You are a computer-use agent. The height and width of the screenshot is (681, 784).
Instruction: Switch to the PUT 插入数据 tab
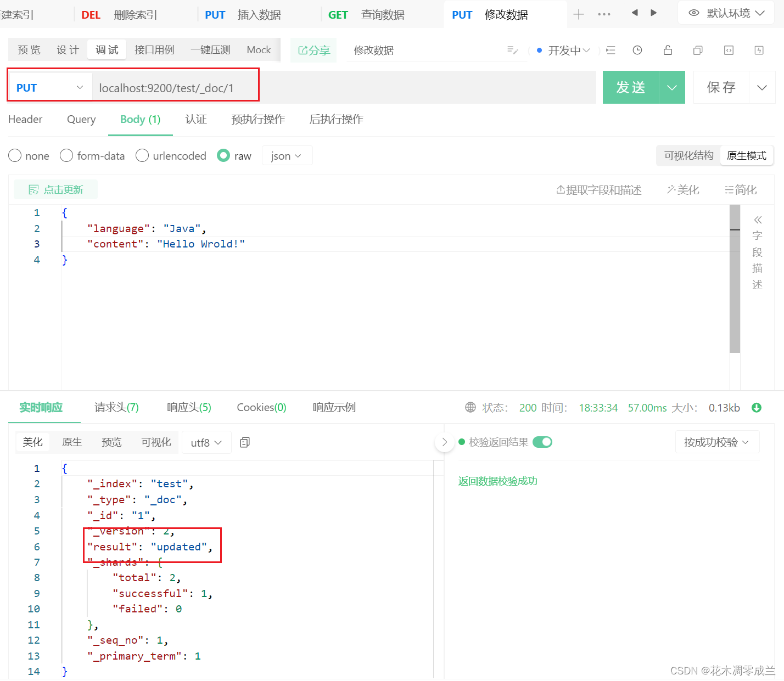(243, 15)
